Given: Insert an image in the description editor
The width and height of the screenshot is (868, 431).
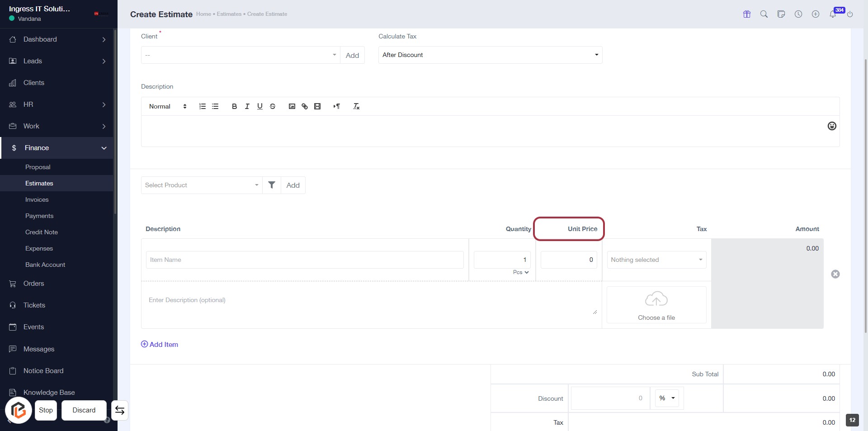Looking at the screenshot, I should point(292,106).
